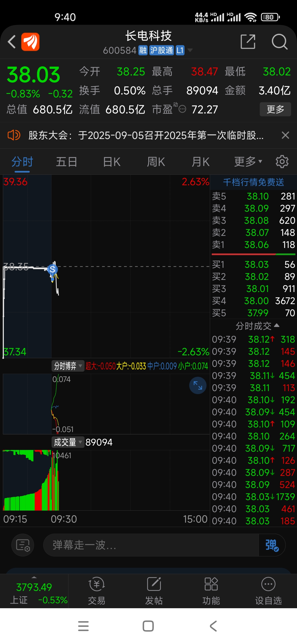Tap the 卖4 38.09 order row
This screenshot has width=297, height=644.
(254, 208)
